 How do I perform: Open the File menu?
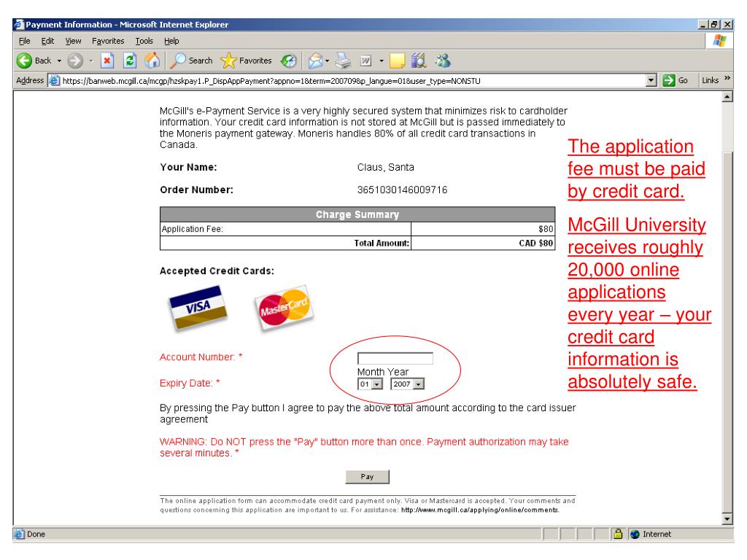[x=24, y=41]
